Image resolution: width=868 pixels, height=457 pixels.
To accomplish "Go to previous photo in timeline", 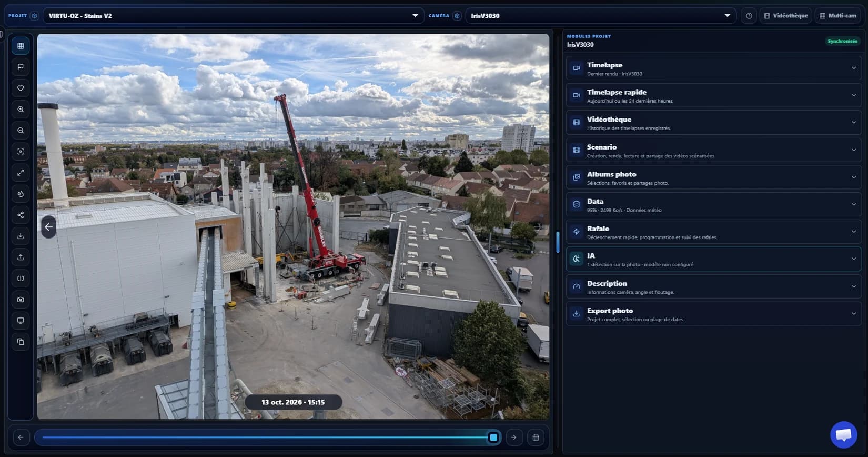I will coord(21,438).
